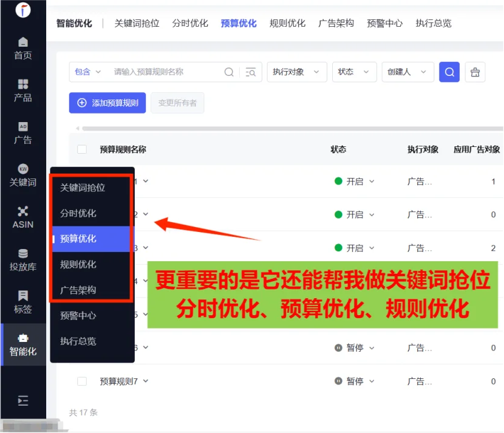Click the blue search button
The image size is (504, 433).
click(x=449, y=72)
